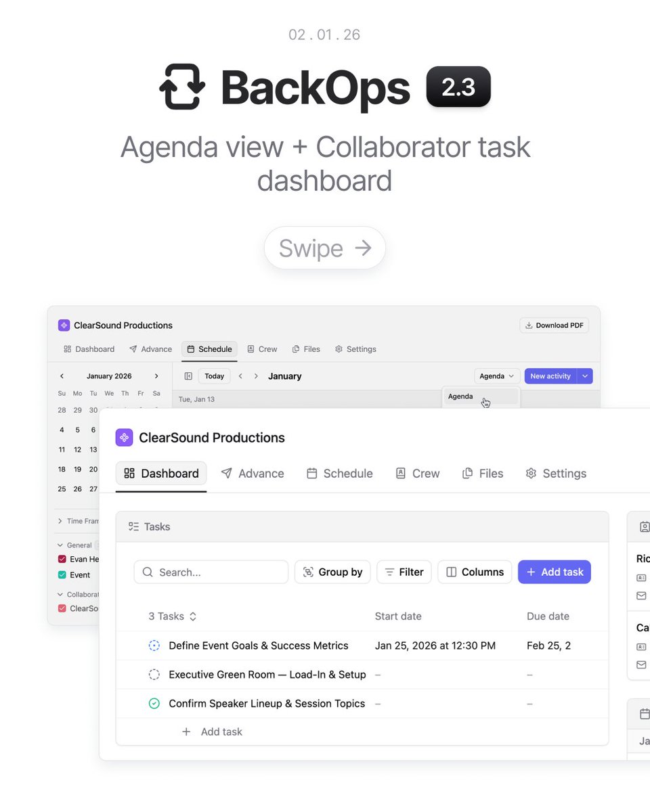
Task: Click ID card icon in Ric contact card
Action: [641, 579]
